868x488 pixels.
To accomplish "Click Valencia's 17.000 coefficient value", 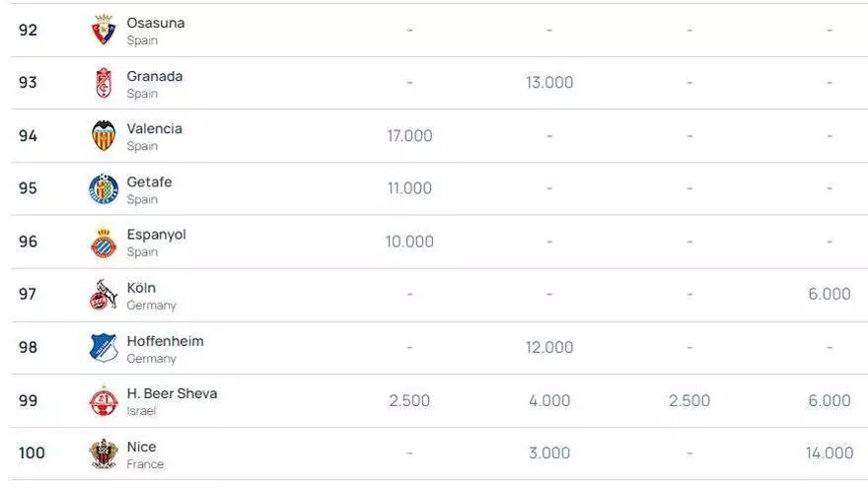I will pos(409,136).
